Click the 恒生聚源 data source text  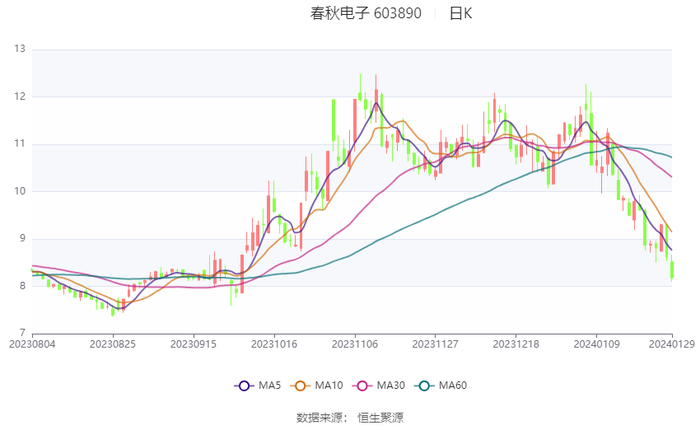pos(381,418)
